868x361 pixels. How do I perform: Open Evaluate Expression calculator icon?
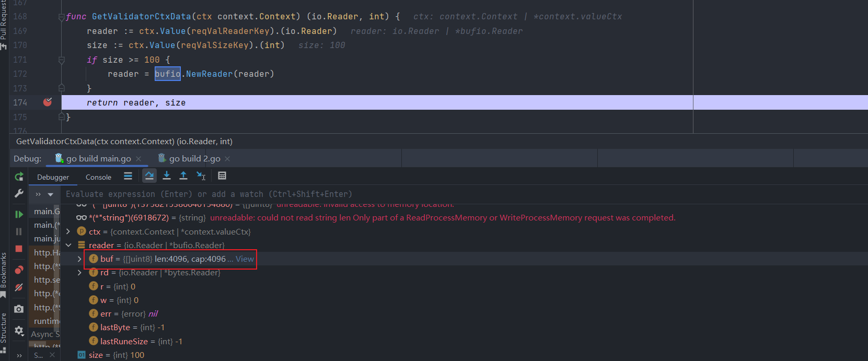click(x=222, y=176)
